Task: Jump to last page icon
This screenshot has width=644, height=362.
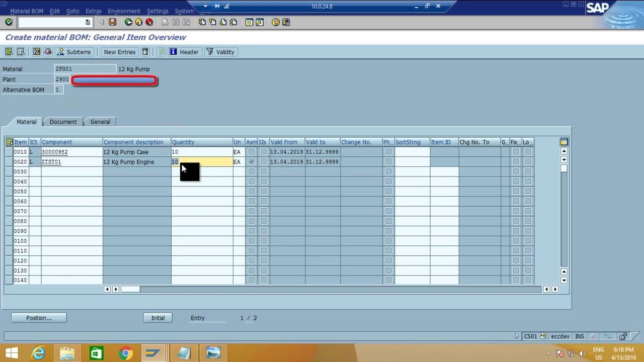Action: pyautogui.click(x=233, y=22)
